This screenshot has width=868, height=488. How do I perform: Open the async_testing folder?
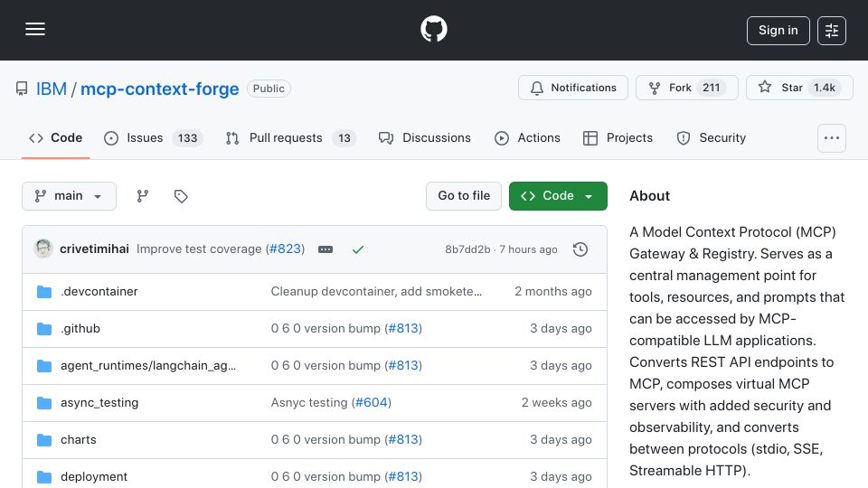coord(99,403)
